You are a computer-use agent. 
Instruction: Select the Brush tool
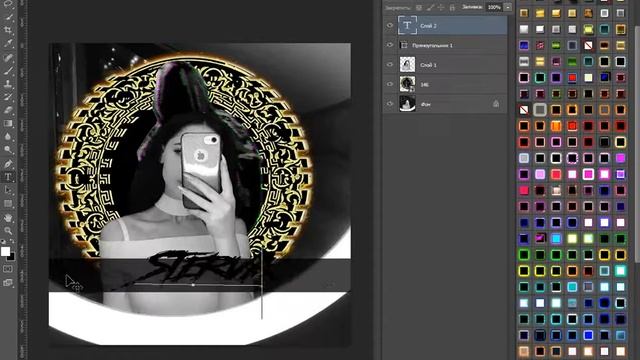click(x=8, y=71)
